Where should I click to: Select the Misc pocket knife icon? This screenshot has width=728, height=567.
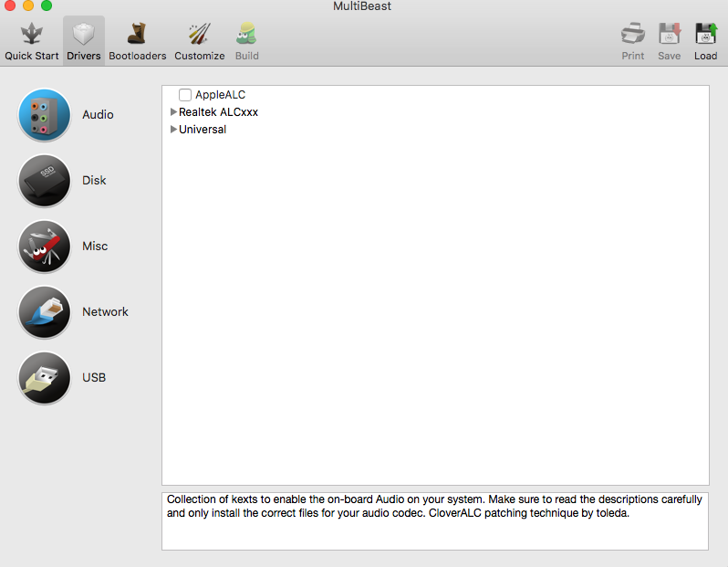(44, 247)
